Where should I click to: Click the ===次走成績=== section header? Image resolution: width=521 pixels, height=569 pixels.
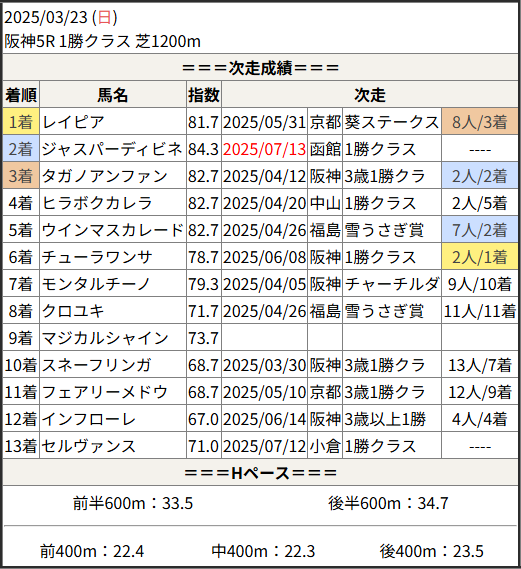coord(260,67)
